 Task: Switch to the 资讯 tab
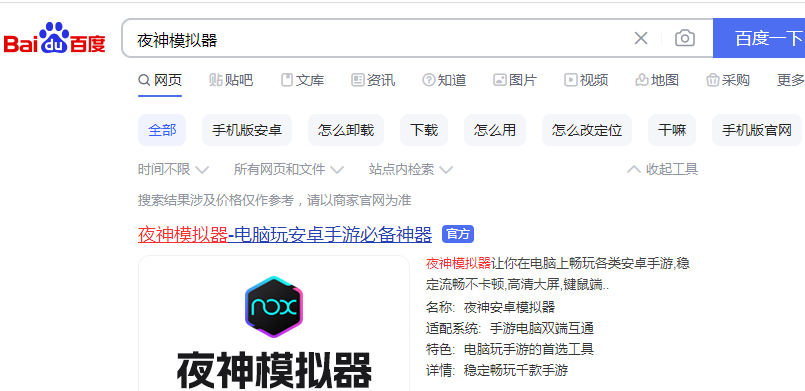coord(373,80)
